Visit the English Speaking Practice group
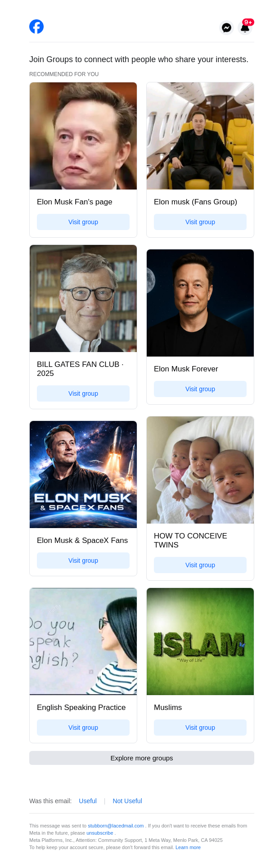The image size is (270, 868). tap(83, 728)
